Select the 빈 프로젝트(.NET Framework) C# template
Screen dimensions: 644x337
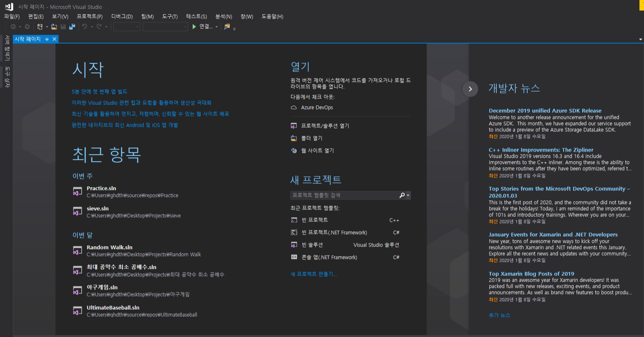point(345,233)
